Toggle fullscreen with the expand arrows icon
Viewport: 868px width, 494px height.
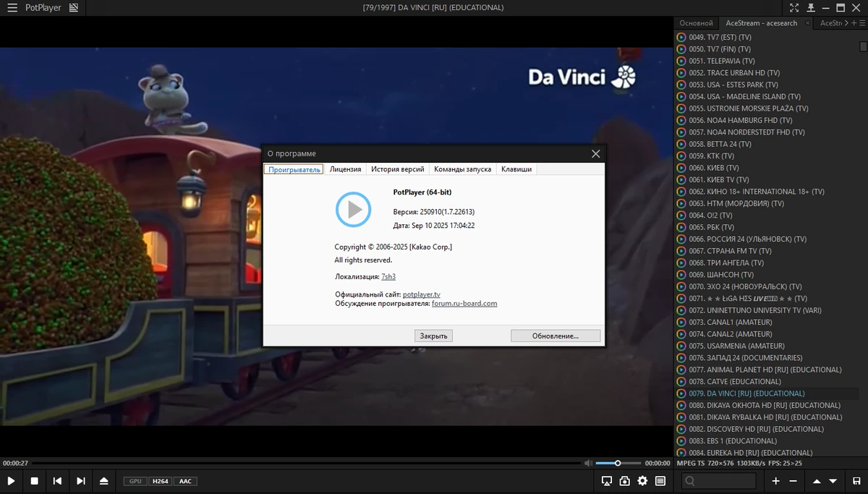(794, 8)
